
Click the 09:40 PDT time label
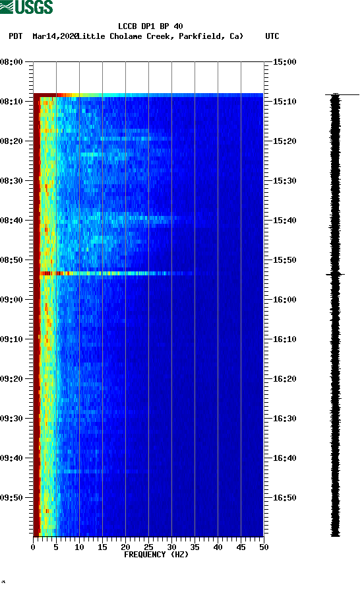tap(11, 458)
